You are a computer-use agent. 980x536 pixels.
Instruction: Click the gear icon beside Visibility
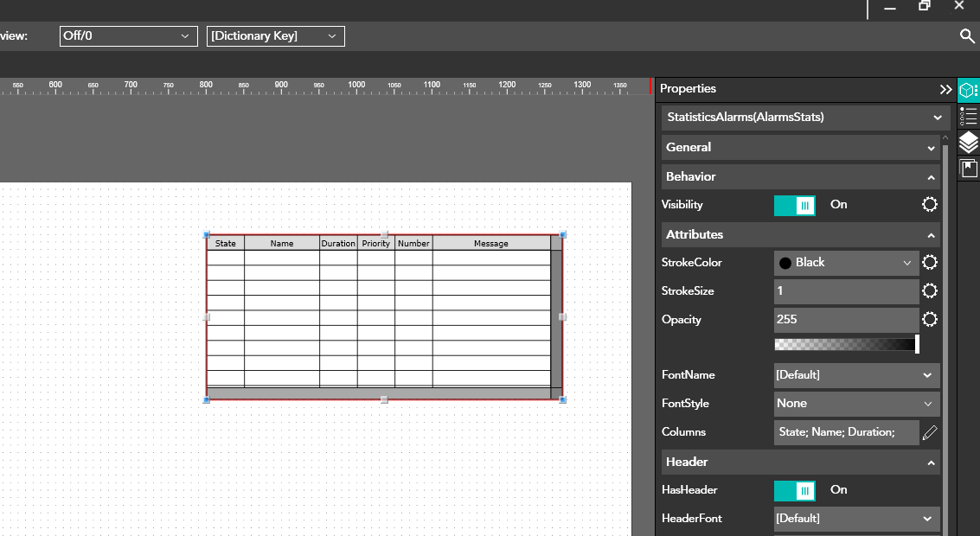click(930, 205)
